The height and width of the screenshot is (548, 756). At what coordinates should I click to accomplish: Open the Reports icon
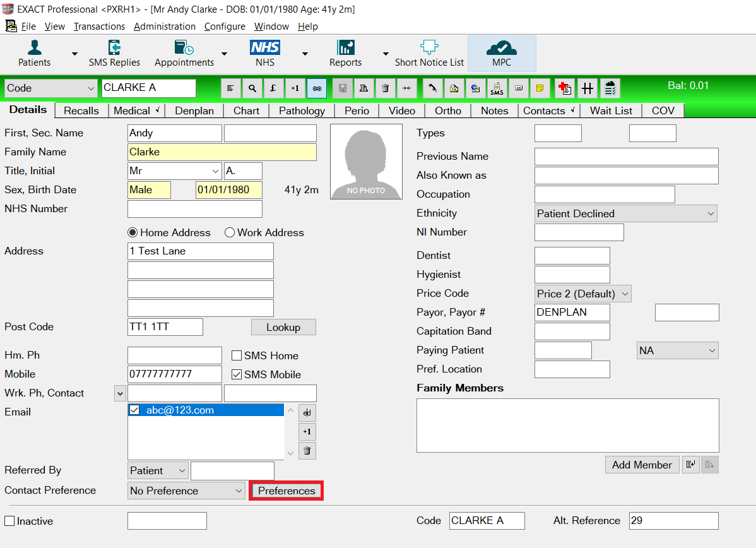click(x=345, y=53)
